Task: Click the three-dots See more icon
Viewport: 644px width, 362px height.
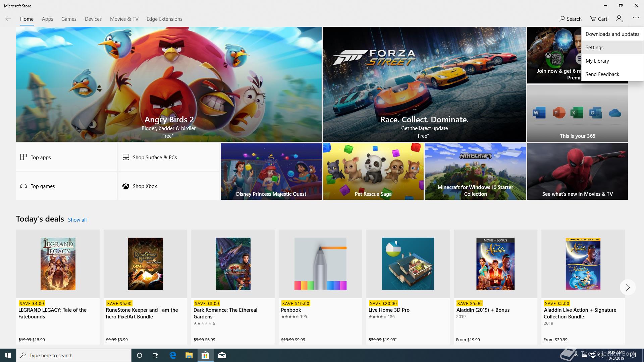Action: click(636, 18)
